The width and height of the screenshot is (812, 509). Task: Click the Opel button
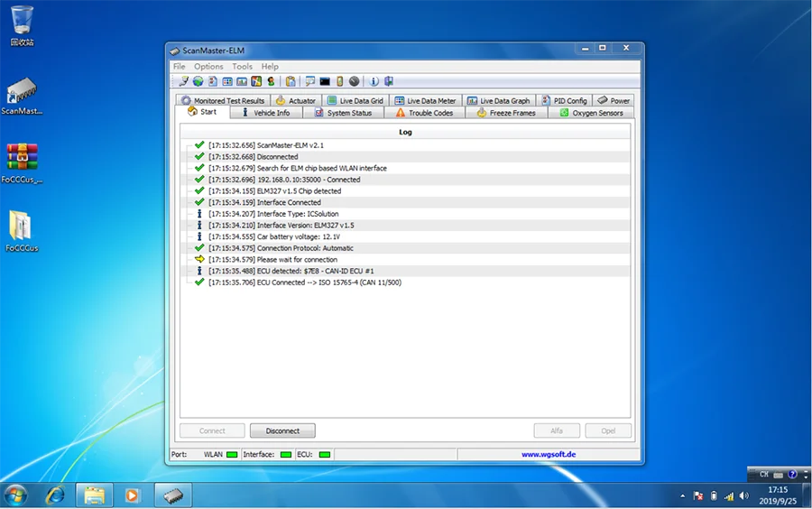(608, 430)
